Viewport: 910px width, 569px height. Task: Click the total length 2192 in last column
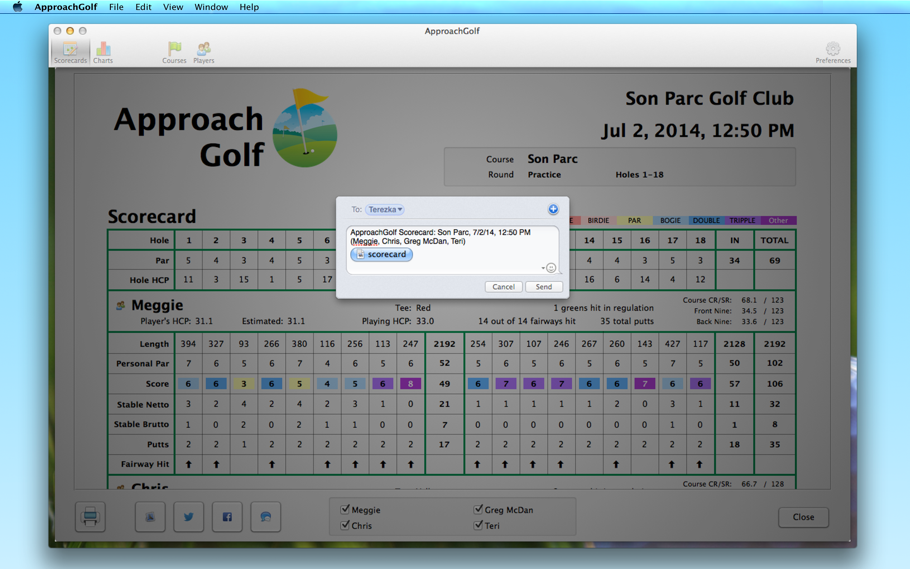[x=774, y=344]
